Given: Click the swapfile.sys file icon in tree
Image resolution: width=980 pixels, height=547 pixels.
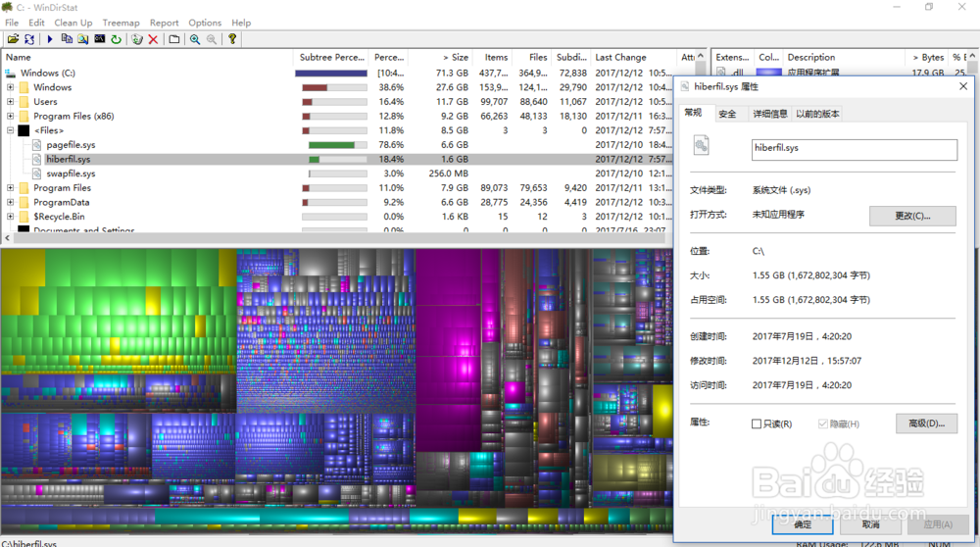Looking at the screenshot, I should tap(37, 174).
